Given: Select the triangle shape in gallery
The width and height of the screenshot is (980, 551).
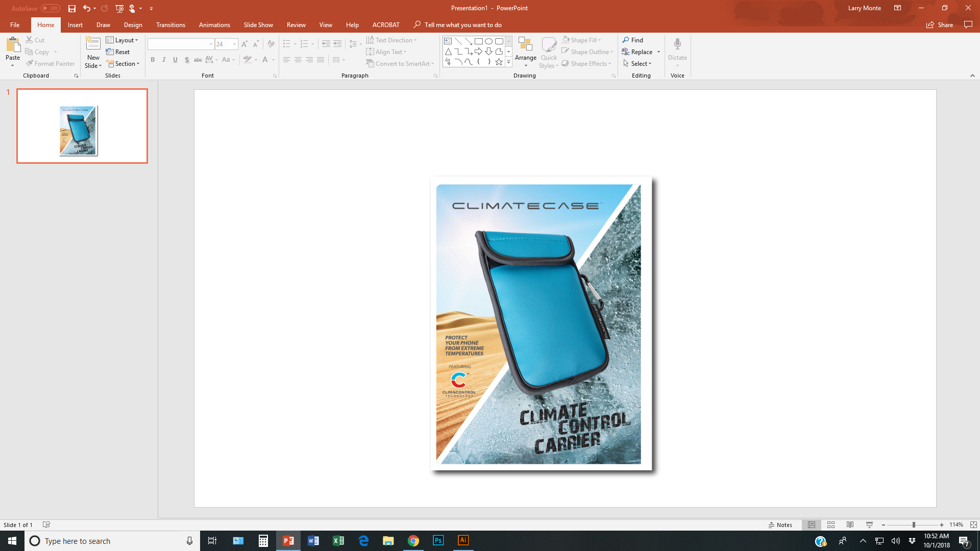Looking at the screenshot, I should tap(448, 52).
